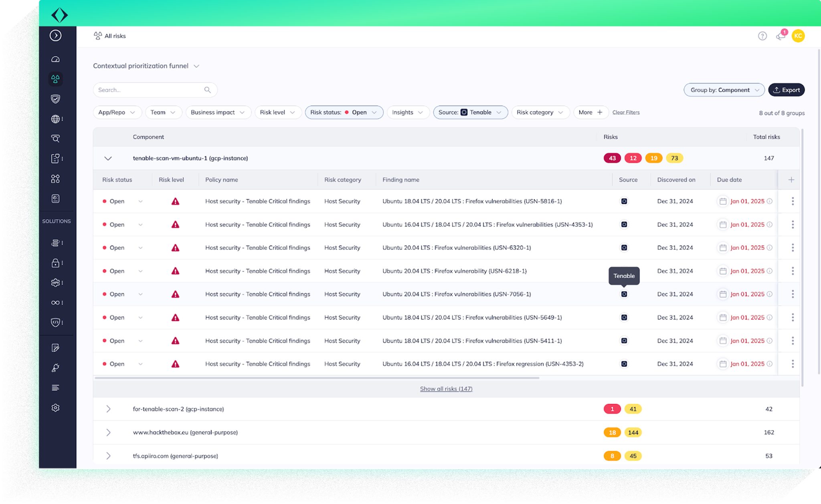Open the Group by: Component dropdown
821x504 pixels.
(724, 90)
